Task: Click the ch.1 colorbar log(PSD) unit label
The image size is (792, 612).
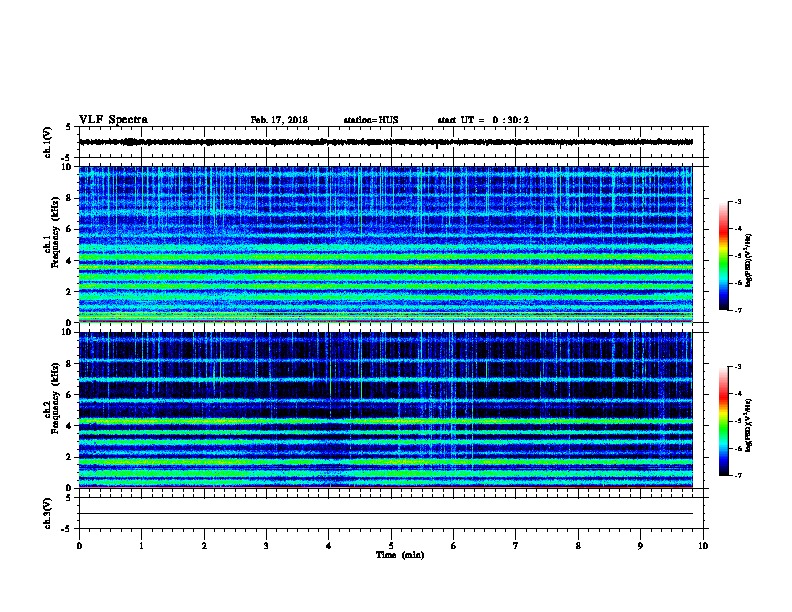Action: 749,260
